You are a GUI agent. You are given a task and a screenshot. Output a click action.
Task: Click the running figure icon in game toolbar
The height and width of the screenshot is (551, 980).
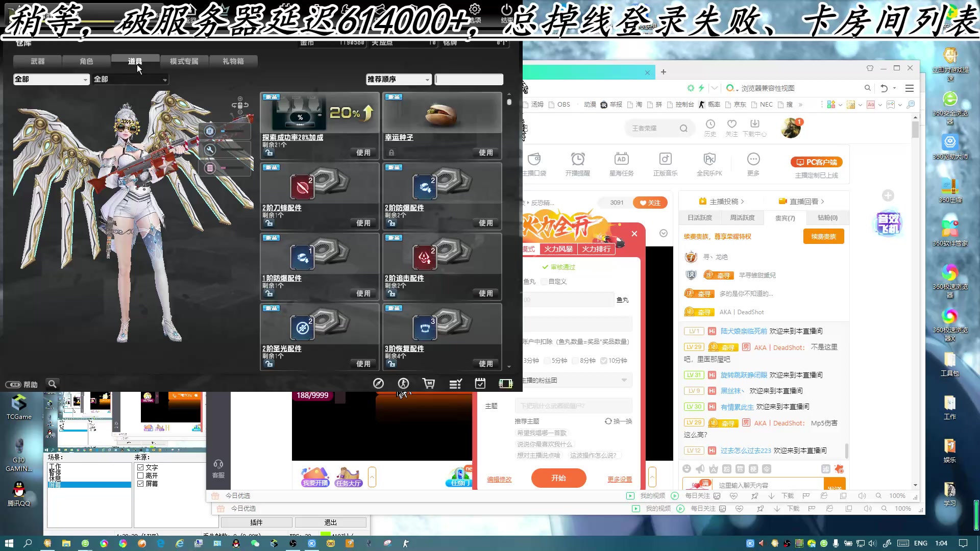tap(403, 384)
